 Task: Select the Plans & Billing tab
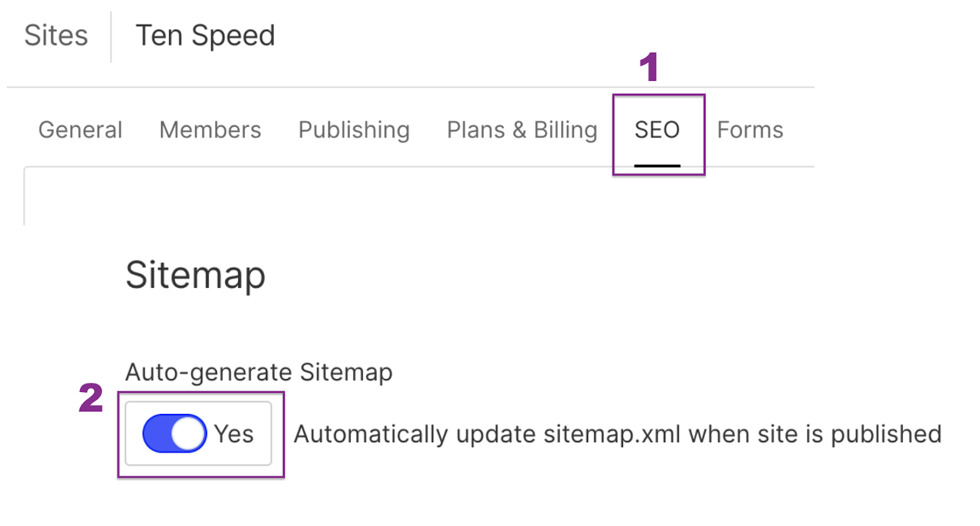(522, 130)
